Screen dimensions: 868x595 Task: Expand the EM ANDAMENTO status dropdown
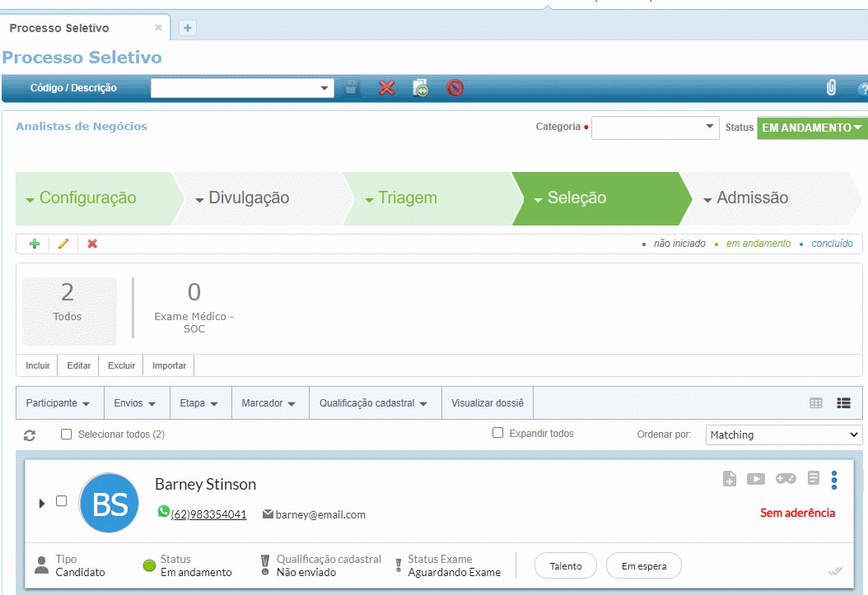[812, 128]
